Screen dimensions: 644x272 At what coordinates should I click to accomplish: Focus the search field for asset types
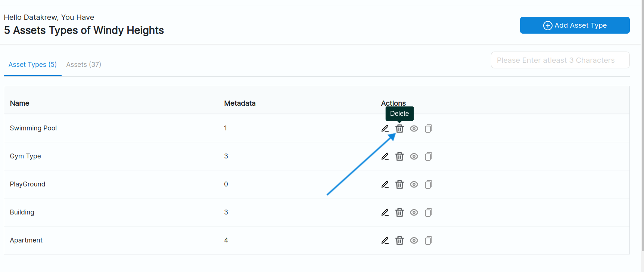click(x=560, y=60)
